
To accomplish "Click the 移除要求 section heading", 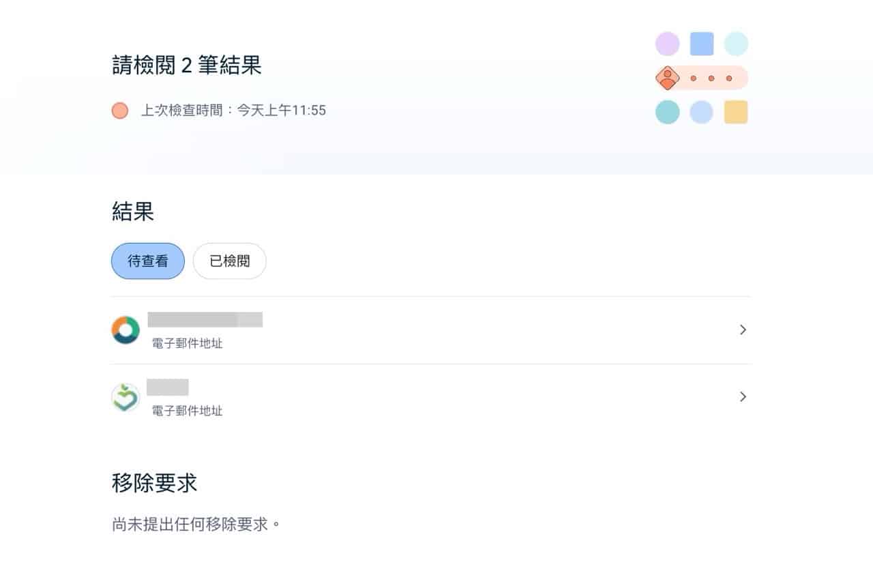I will 154,483.
